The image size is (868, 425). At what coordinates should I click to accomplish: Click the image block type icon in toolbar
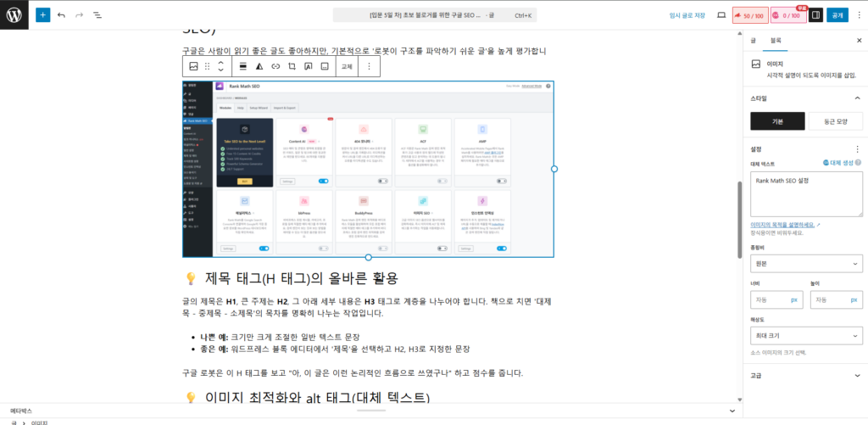193,66
